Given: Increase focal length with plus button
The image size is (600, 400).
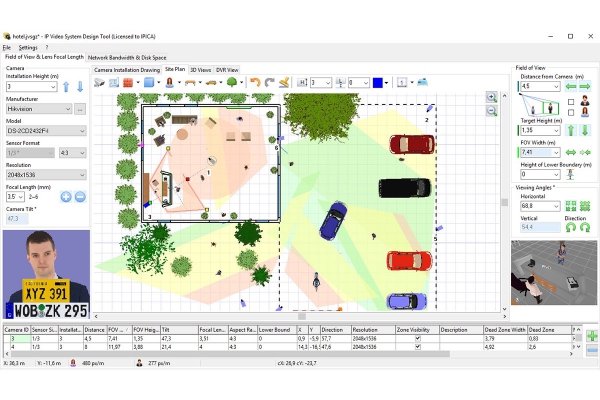Looking at the screenshot, I should [x=66, y=197].
